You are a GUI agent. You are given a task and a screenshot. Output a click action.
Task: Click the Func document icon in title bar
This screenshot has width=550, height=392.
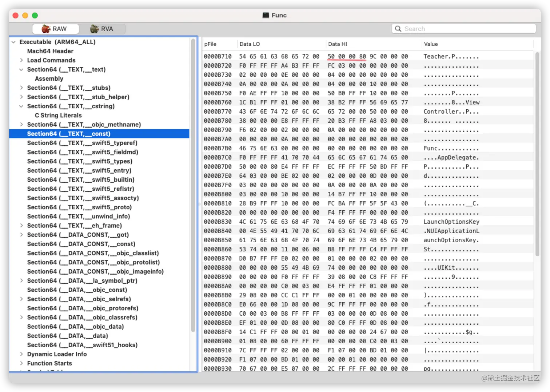pyautogui.click(x=266, y=15)
